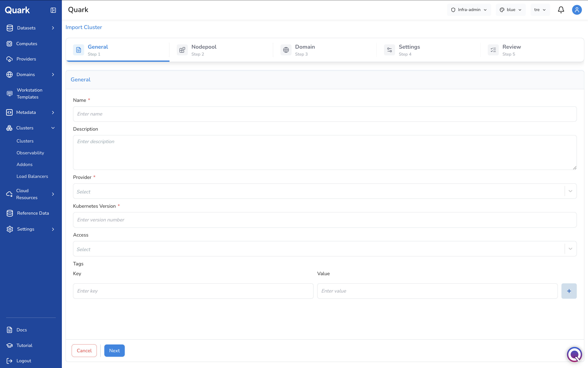Screen dimensions: 588x368
Task: Add tag with the plus button
Action: [x=569, y=291]
